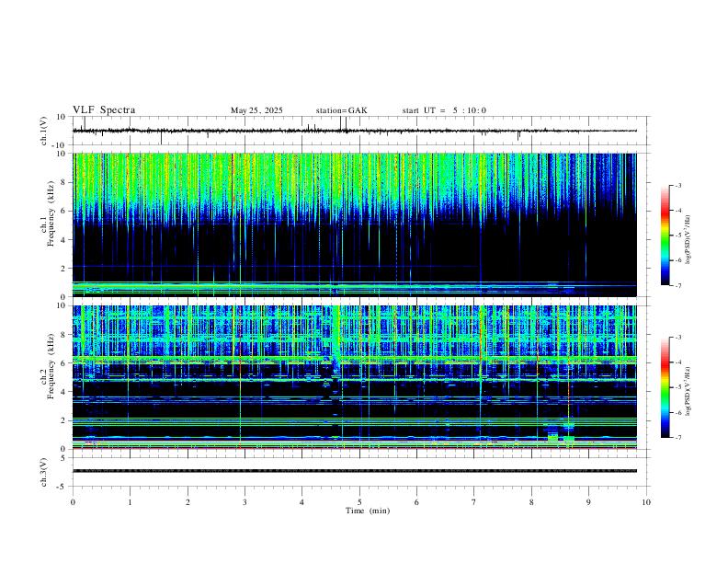The width and height of the screenshot is (728, 563).
Task: Select the "May 25, 2025" date text
Action: point(256,110)
